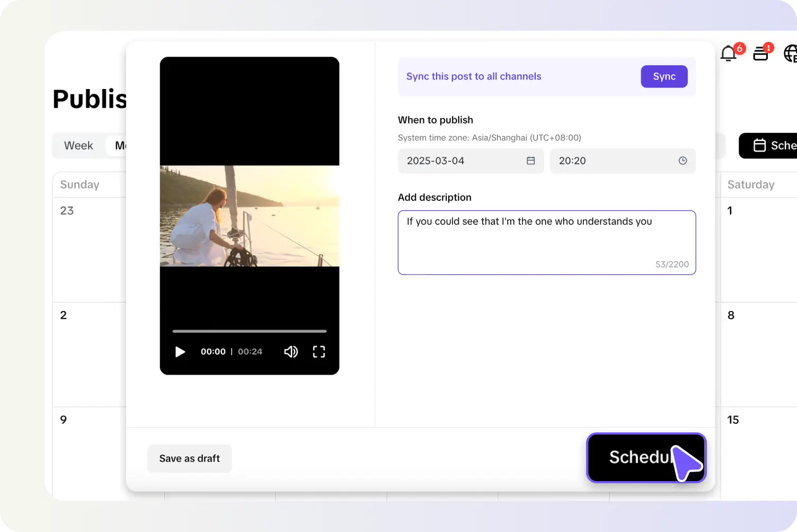Screen dimensions: 797x532
Task: Open notifications via the bell icon
Action: [729, 54]
